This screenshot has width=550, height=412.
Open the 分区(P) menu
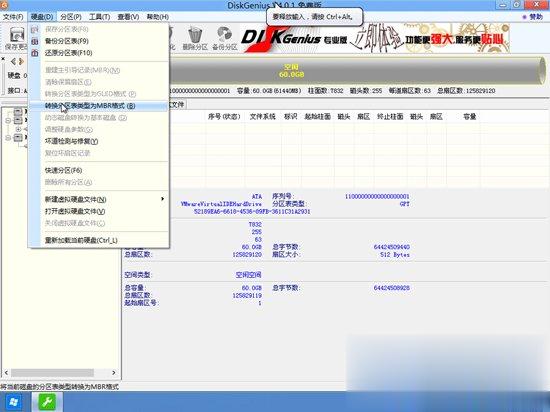tap(71, 17)
